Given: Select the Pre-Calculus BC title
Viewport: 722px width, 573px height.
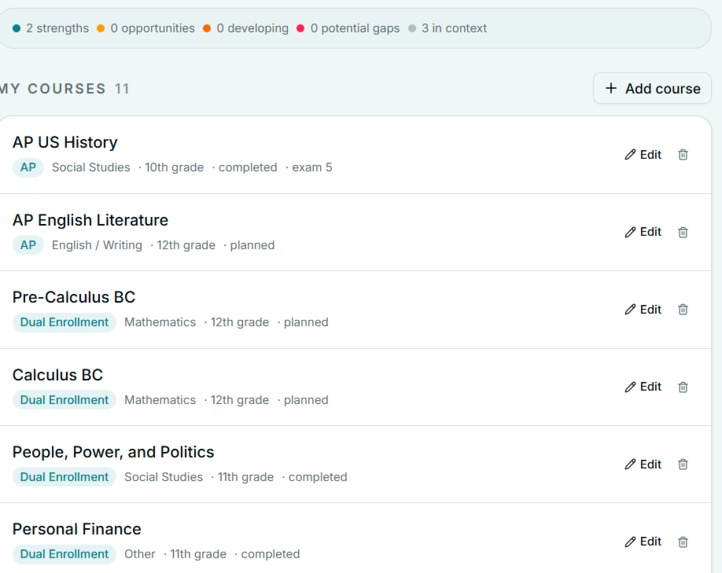Looking at the screenshot, I should click(74, 297).
